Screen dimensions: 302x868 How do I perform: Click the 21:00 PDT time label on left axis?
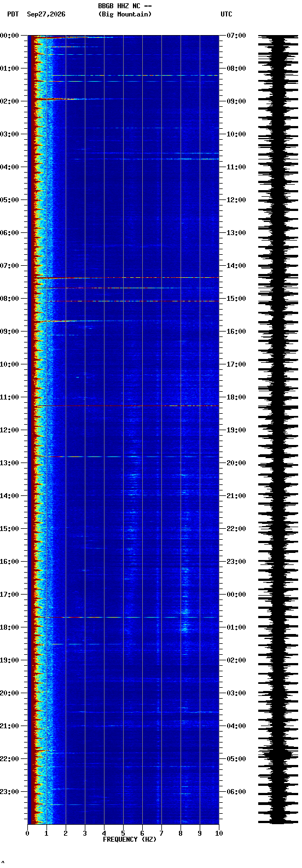coord(10,726)
